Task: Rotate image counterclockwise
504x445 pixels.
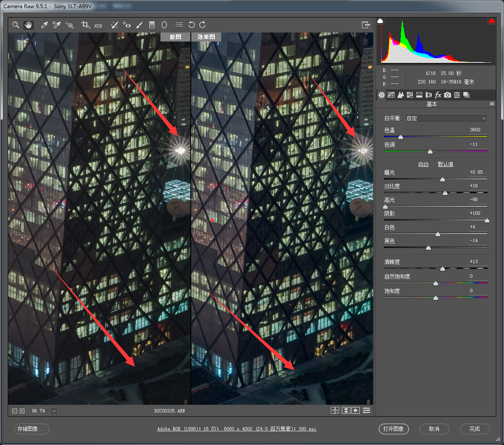Action: pyautogui.click(x=191, y=25)
